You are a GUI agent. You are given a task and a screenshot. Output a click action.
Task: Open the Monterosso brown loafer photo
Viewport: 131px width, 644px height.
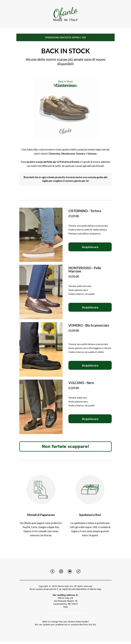(x=41, y=292)
